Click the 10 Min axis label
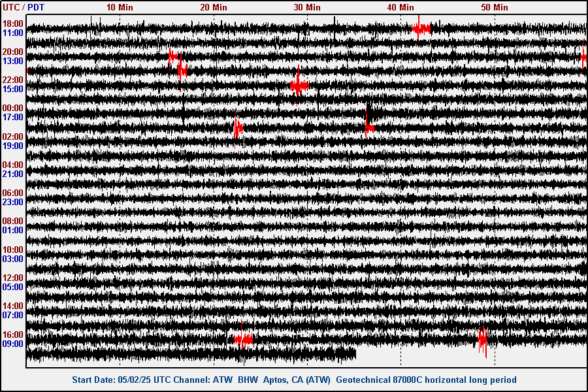This screenshot has height=392, width=588. point(120,7)
